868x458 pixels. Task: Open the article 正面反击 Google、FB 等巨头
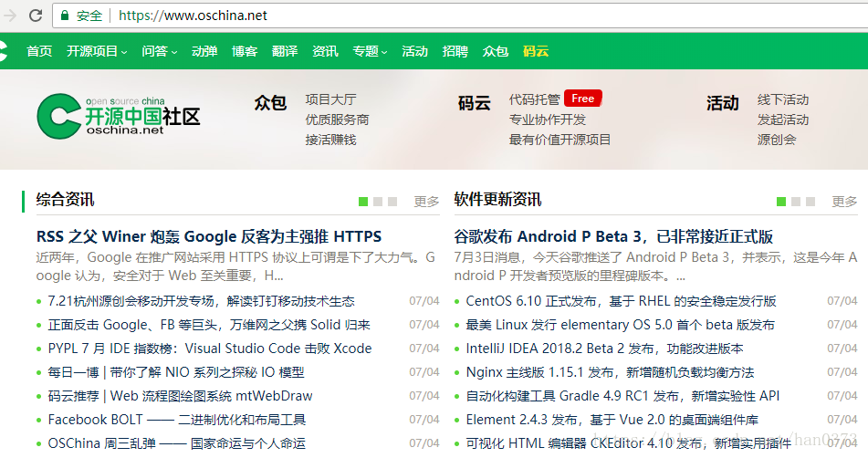click(209, 325)
